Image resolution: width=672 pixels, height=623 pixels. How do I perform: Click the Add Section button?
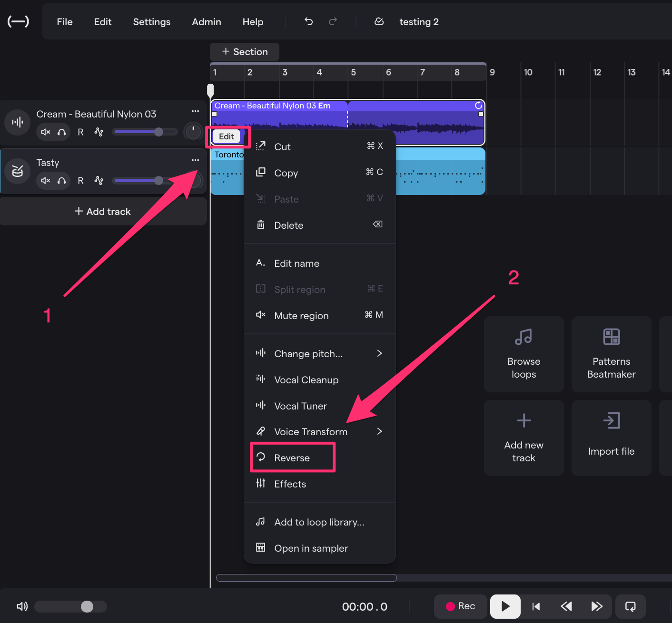pyautogui.click(x=245, y=52)
